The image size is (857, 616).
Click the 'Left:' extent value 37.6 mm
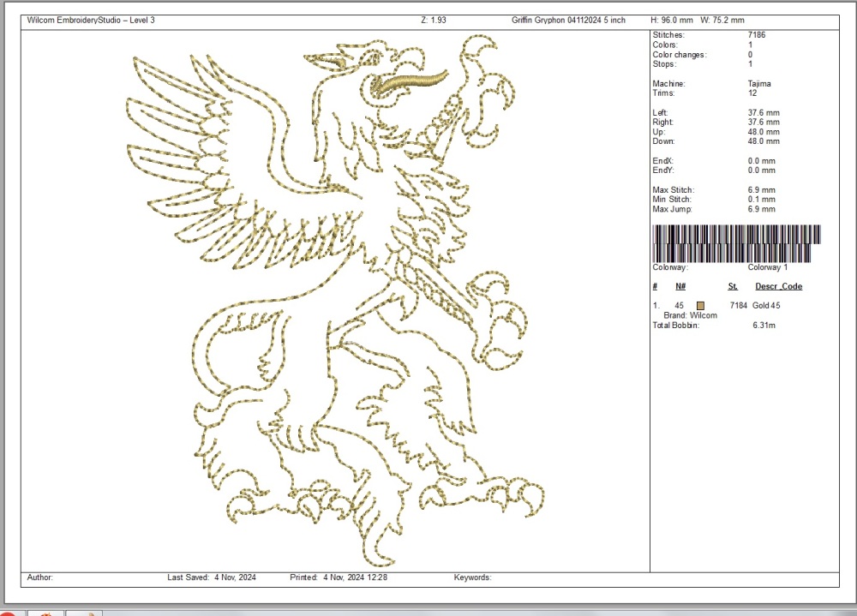click(x=764, y=112)
